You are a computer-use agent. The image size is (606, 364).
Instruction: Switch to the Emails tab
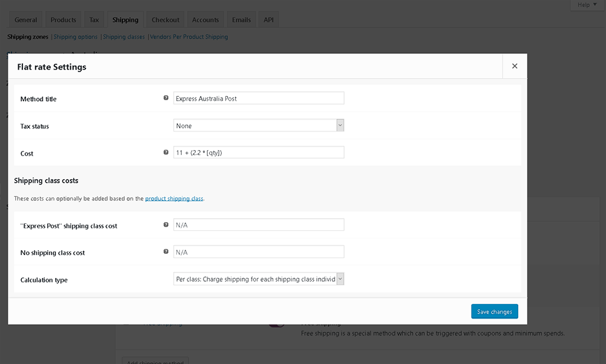242,20
